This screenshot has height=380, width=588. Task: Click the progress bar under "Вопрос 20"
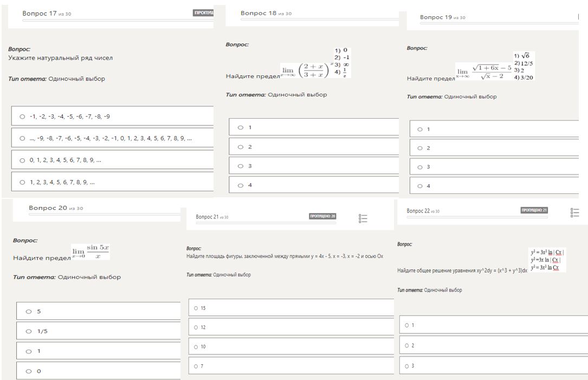[x=104, y=215]
